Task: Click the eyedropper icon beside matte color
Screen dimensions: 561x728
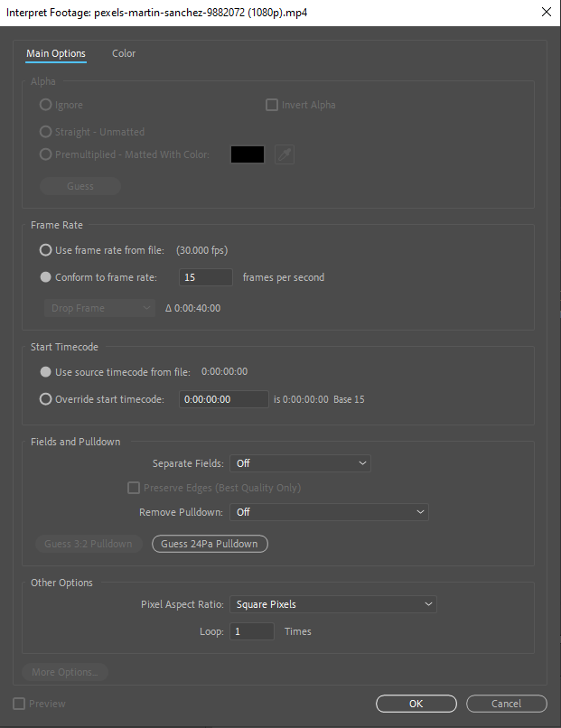Action: point(285,154)
